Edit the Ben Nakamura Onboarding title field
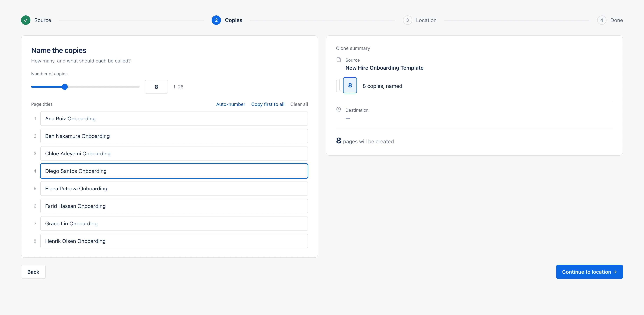The image size is (644, 315). click(174, 136)
